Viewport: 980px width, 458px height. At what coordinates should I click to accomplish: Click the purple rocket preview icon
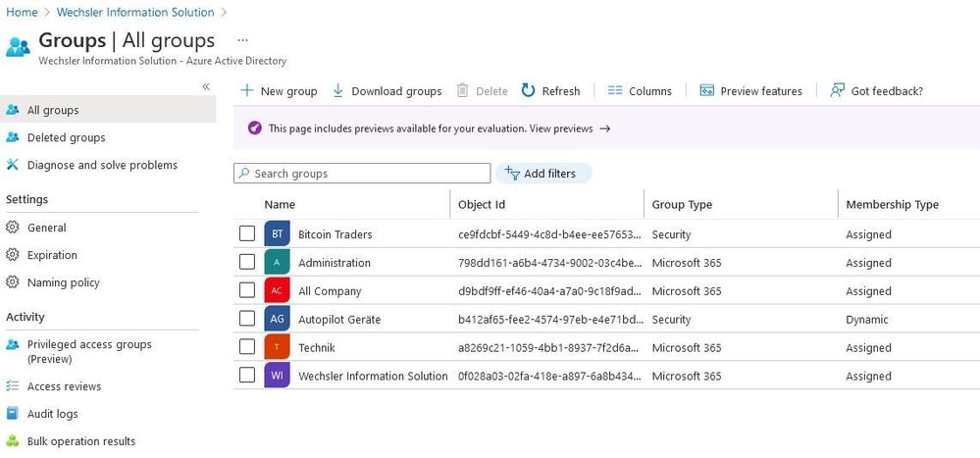point(254,128)
